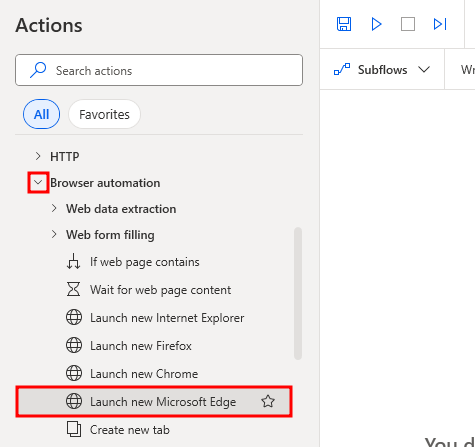This screenshot has width=475, height=447.
Task: Click the Create new tab icon
Action: (x=74, y=429)
